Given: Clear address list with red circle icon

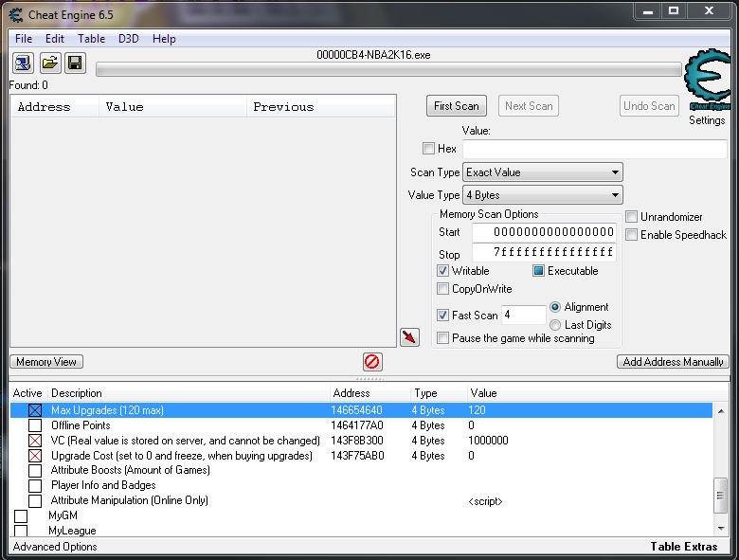Looking at the screenshot, I should click(x=372, y=362).
